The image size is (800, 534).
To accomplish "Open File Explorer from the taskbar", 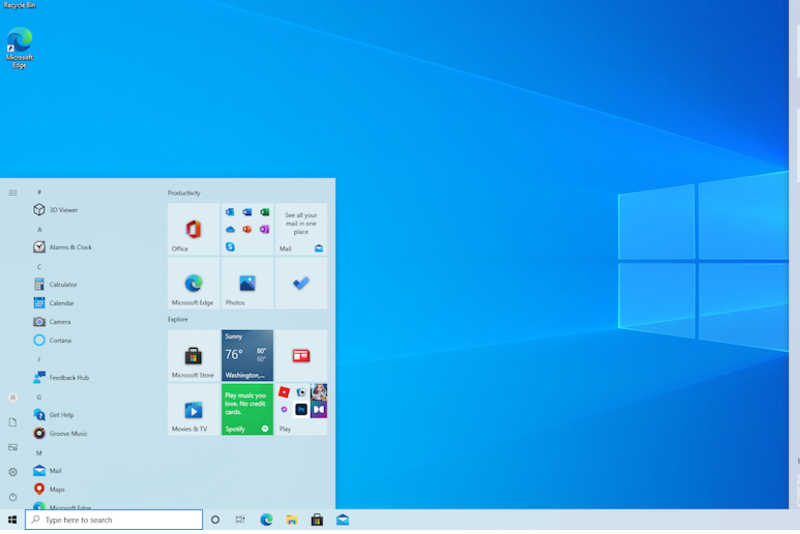I will [291, 520].
